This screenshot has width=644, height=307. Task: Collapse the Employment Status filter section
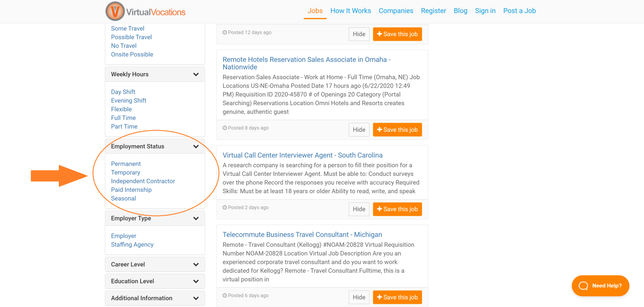[x=196, y=147]
